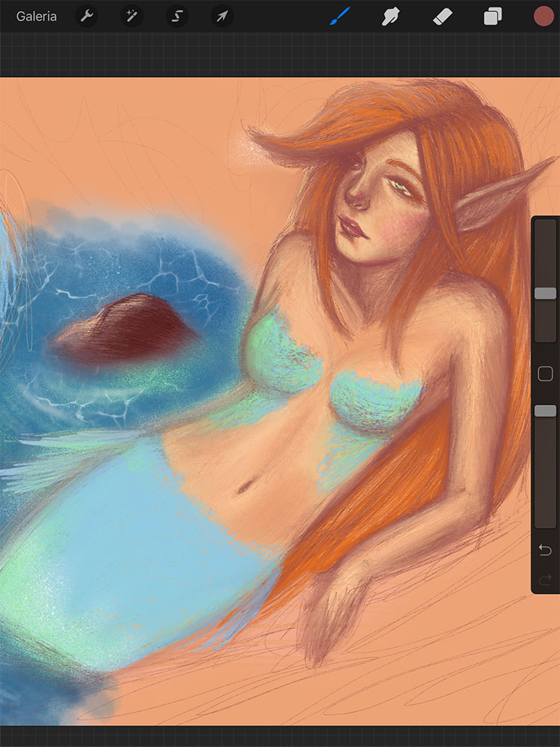Image resolution: width=560 pixels, height=747 pixels.
Task: Redo with the sidebar redo arrow
Action: click(545, 580)
